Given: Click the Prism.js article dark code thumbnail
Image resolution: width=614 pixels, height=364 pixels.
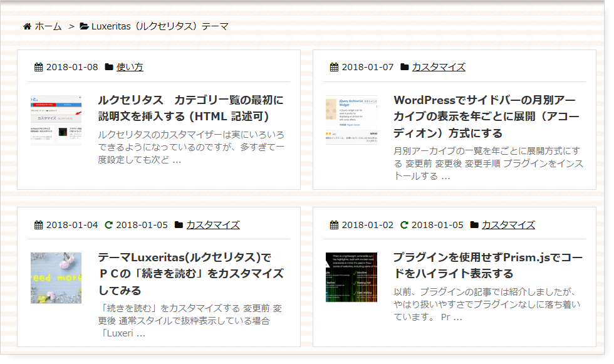Looking at the screenshot, I should pyautogui.click(x=351, y=277).
